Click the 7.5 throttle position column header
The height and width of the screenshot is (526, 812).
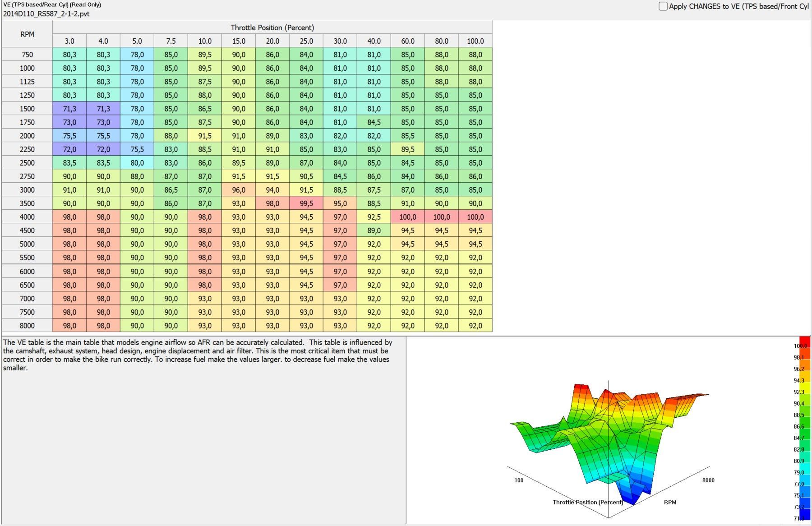[x=171, y=41]
